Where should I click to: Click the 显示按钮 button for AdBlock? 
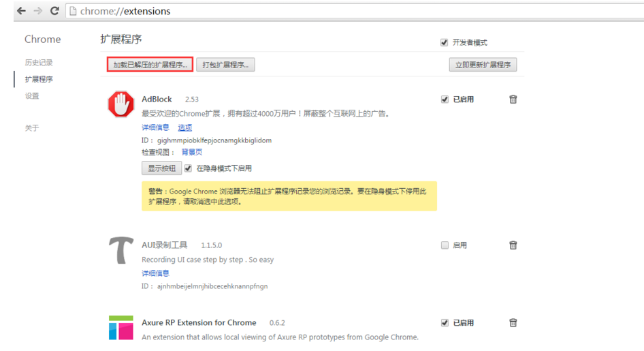tap(162, 168)
